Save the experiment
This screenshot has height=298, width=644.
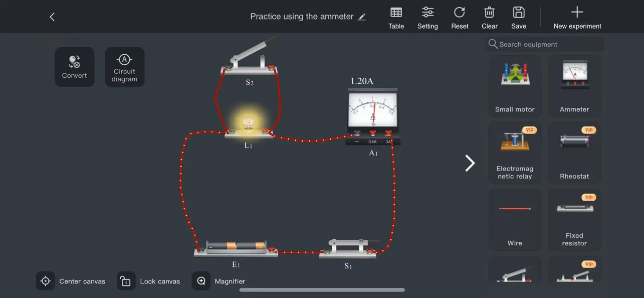tap(519, 18)
